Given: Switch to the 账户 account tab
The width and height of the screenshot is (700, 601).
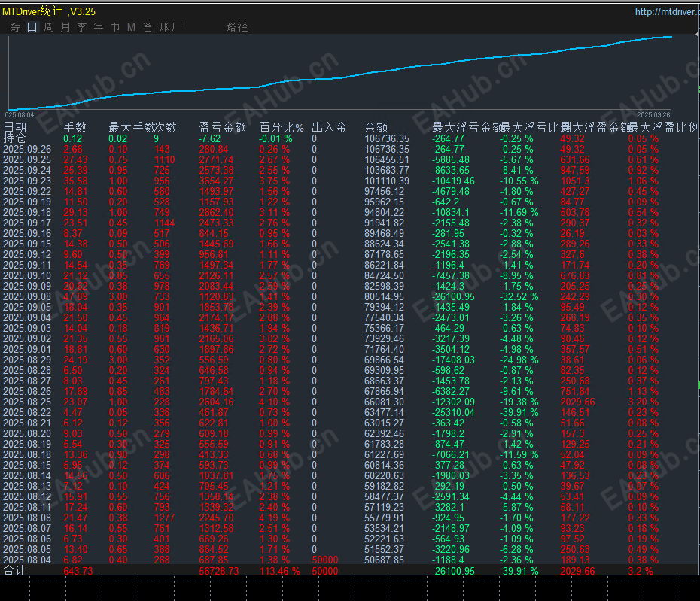Looking at the screenshot, I should [x=171, y=27].
